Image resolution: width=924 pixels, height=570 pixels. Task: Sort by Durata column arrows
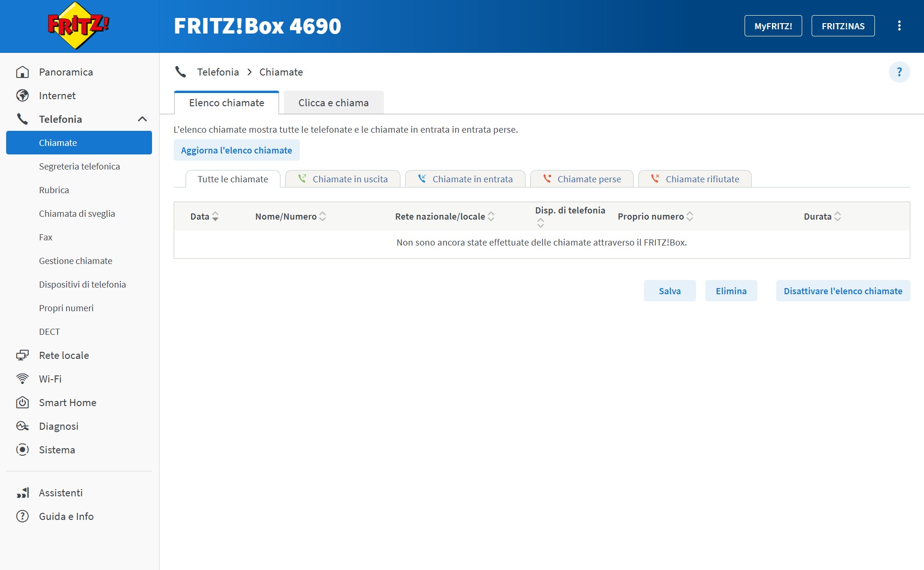coord(838,216)
